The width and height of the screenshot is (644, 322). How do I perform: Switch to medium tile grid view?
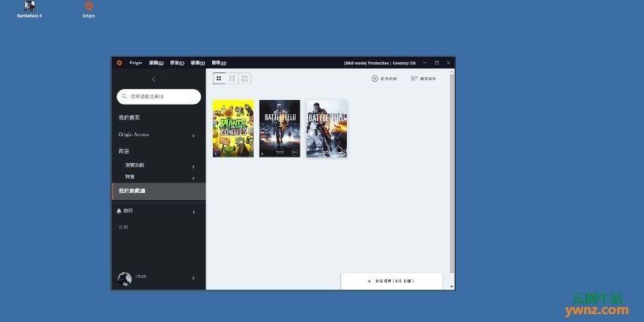(232, 79)
